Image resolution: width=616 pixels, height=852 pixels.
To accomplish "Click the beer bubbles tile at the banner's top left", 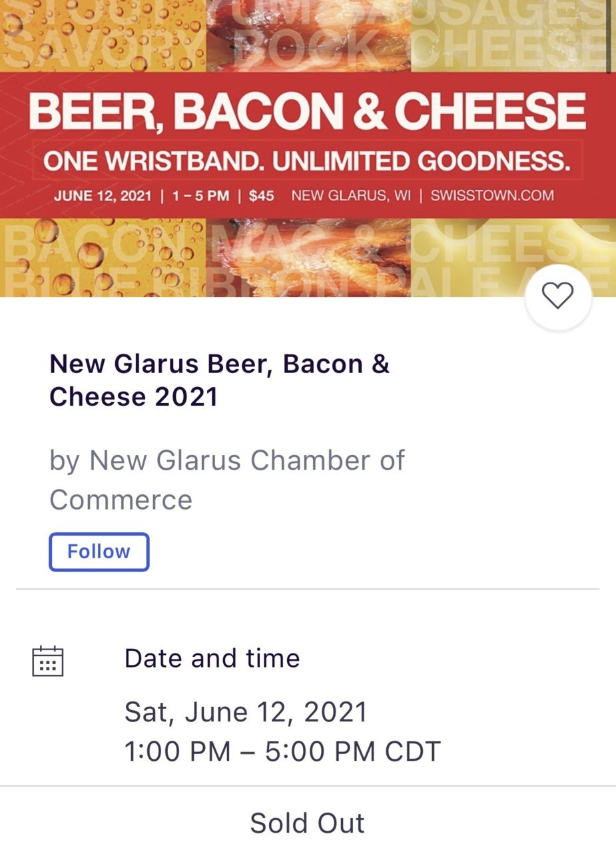I will click(103, 36).
